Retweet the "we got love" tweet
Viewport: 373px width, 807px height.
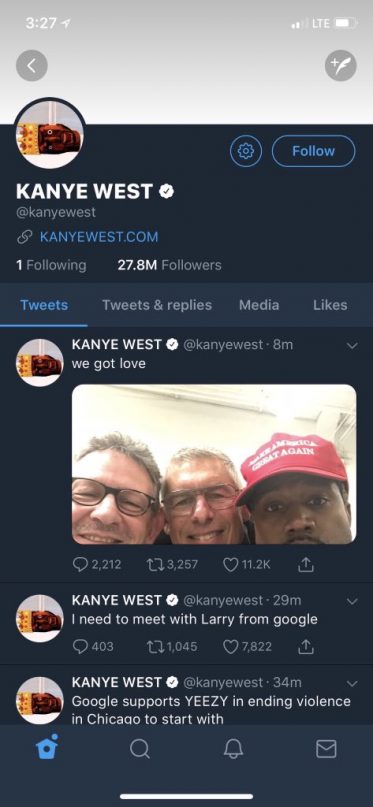[x=172, y=565]
